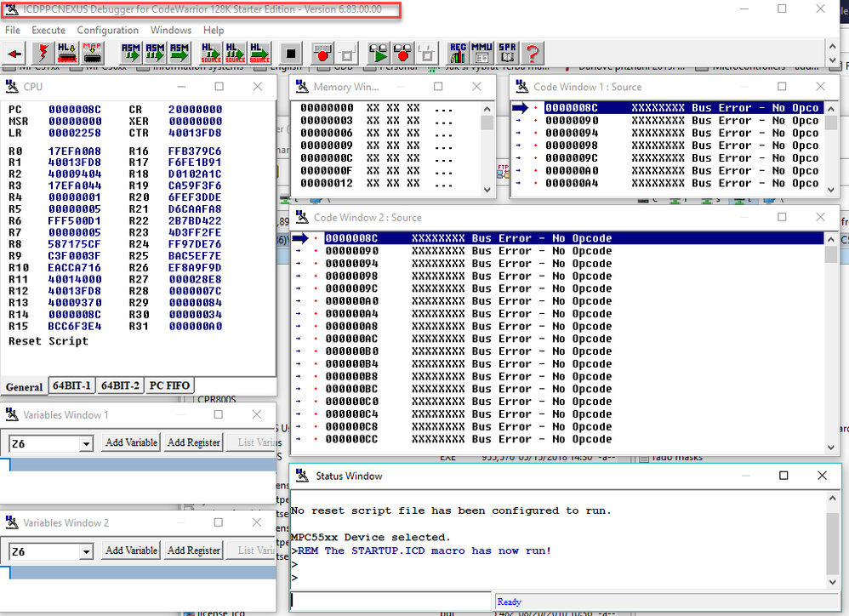
Task: Open the SPR toolbar icon
Action: coord(507,54)
